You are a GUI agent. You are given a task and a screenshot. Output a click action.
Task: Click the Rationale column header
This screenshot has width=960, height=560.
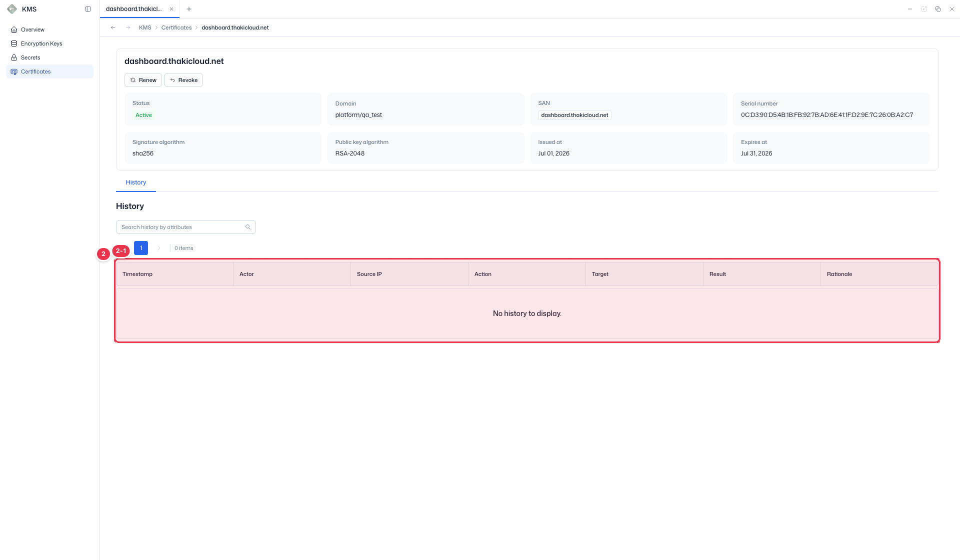point(879,274)
